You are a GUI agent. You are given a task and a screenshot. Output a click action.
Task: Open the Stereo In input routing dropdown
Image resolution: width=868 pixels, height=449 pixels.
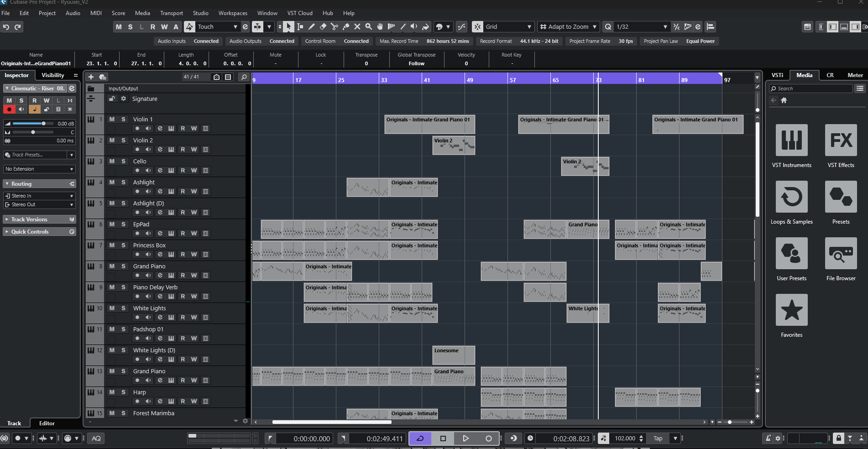39,196
